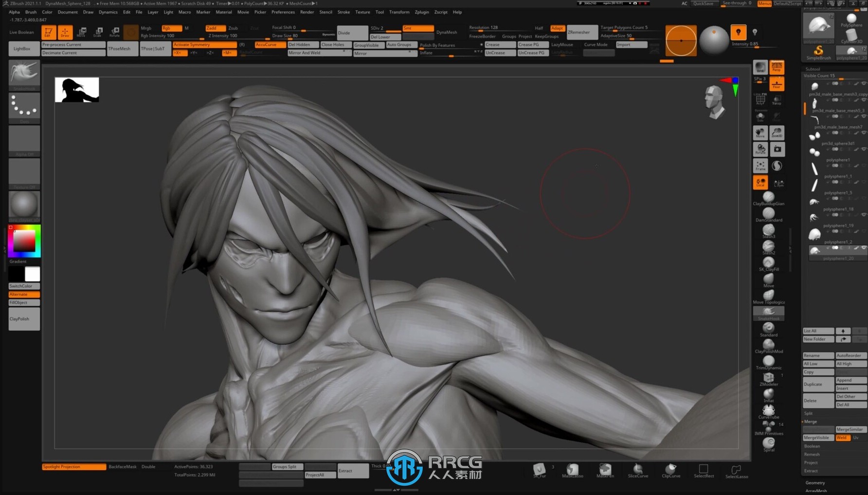Toggle Weld option in Merge section
Viewport: 868px width, 495px height.
[x=842, y=438]
